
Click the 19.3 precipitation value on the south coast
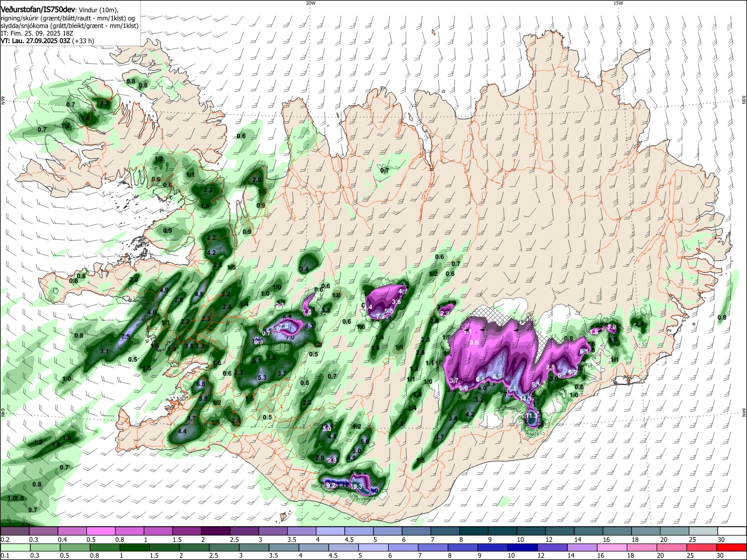357,487
